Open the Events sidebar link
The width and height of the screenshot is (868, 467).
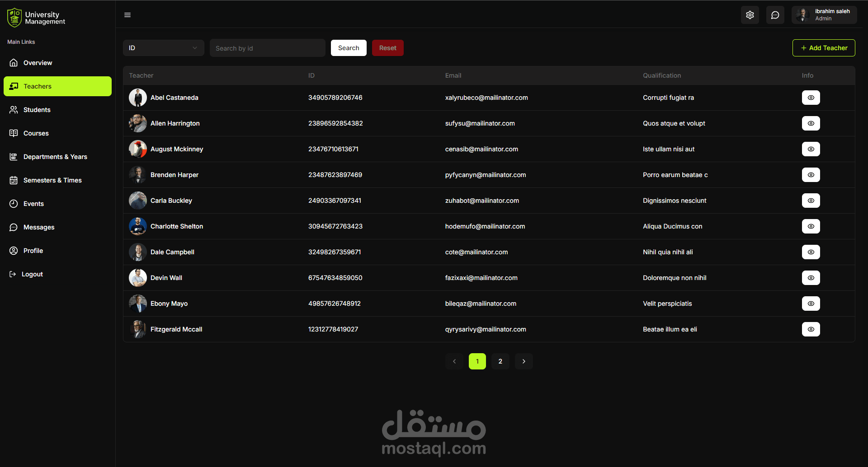tap(57, 204)
